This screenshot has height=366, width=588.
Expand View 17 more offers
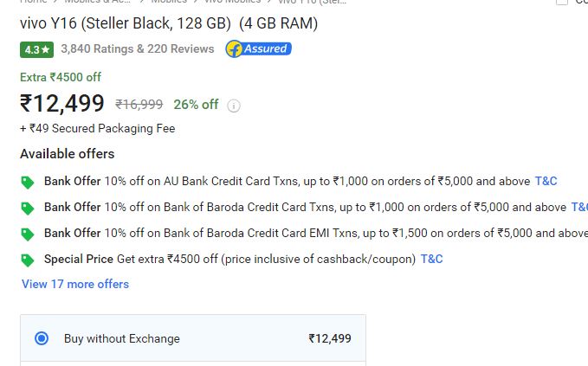(75, 284)
